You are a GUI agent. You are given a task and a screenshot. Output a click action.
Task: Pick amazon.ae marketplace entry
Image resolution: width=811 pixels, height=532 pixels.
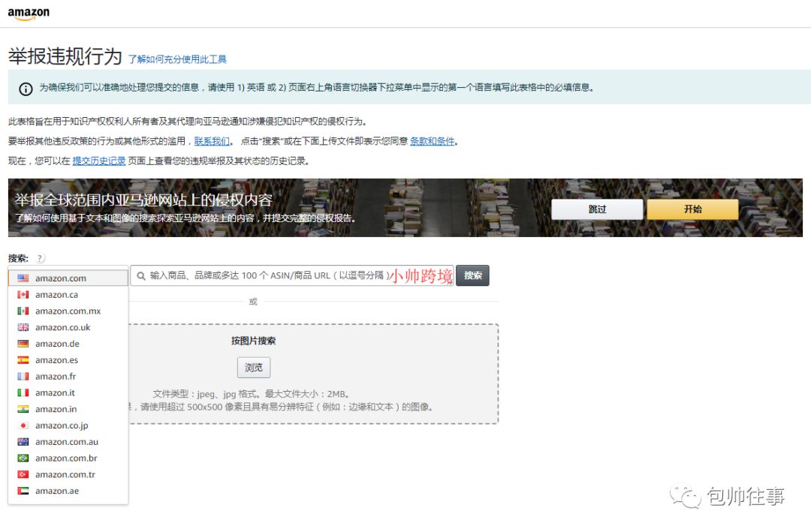68,491
